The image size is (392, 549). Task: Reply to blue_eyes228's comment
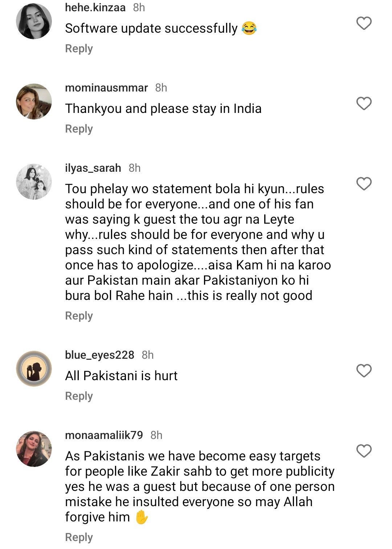coord(79,396)
